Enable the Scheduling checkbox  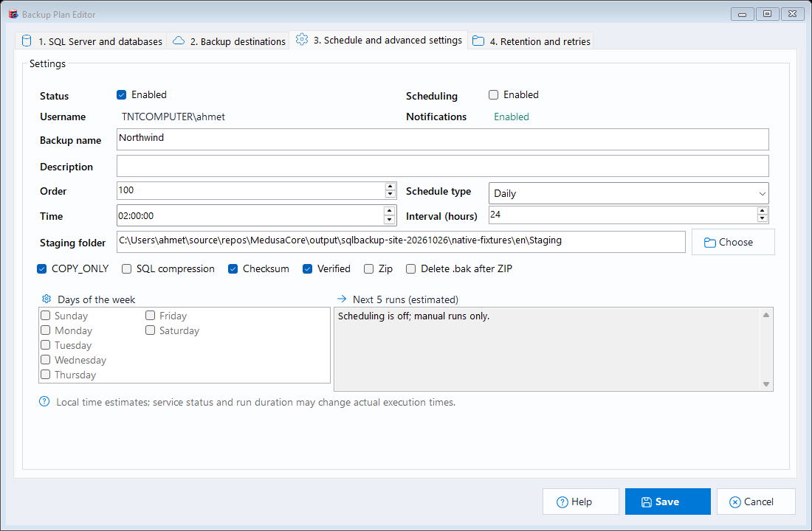(x=494, y=94)
